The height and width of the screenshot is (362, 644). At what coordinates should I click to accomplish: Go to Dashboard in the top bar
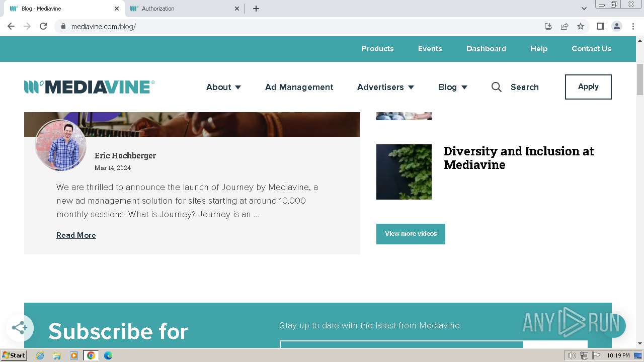(486, 49)
